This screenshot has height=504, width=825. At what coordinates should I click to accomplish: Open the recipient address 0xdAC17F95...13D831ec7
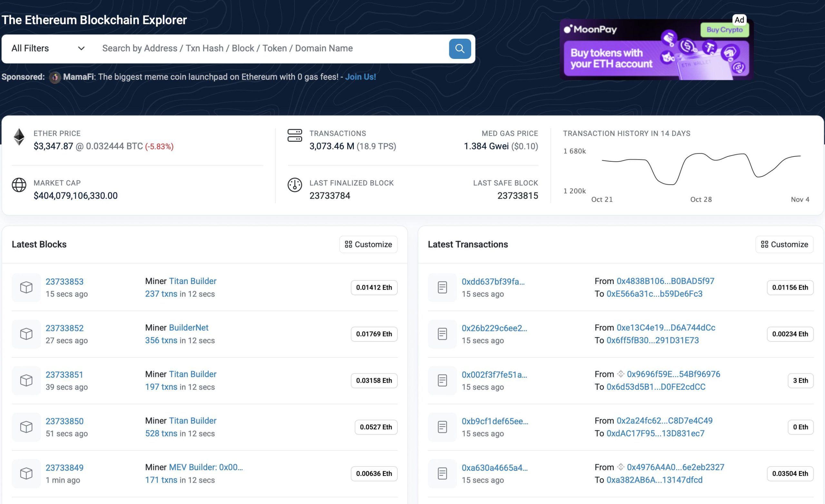pyautogui.click(x=655, y=433)
